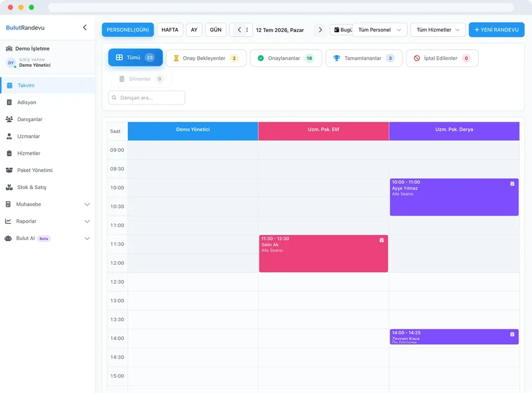This screenshot has width=532, height=393.
Task: Click calendar icon on Ayşe Yılmaz appointment
Action: point(512,183)
